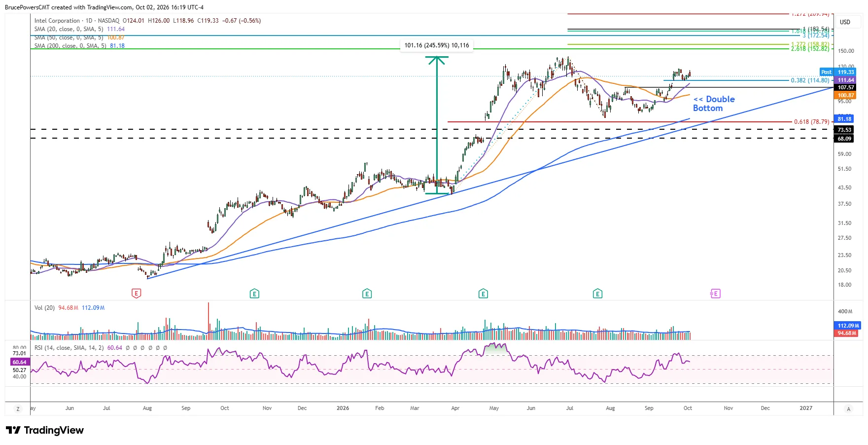This screenshot has height=445, width=868.
Task: Click the 101.16 (245.59%) measurement label
Action: 437,45
